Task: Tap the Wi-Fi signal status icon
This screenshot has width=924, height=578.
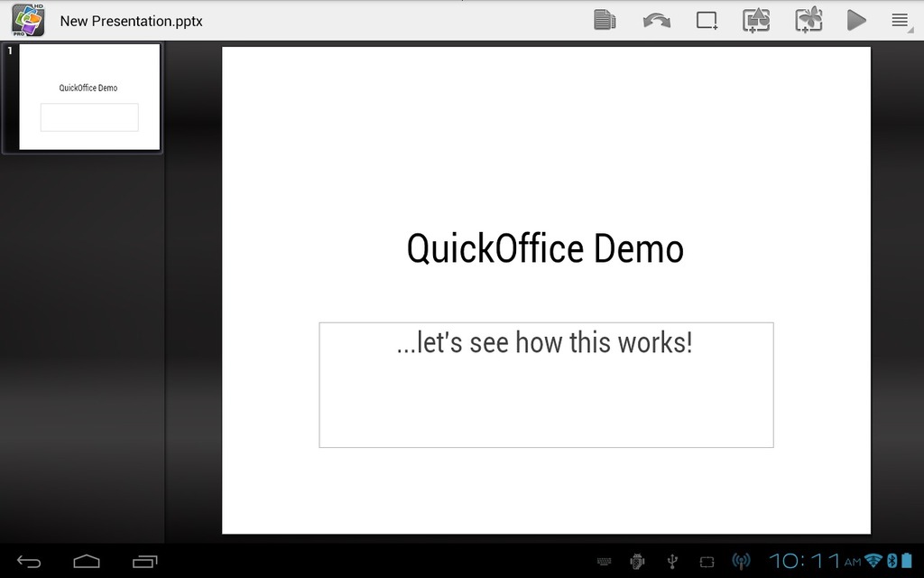Action: [x=873, y=560]
